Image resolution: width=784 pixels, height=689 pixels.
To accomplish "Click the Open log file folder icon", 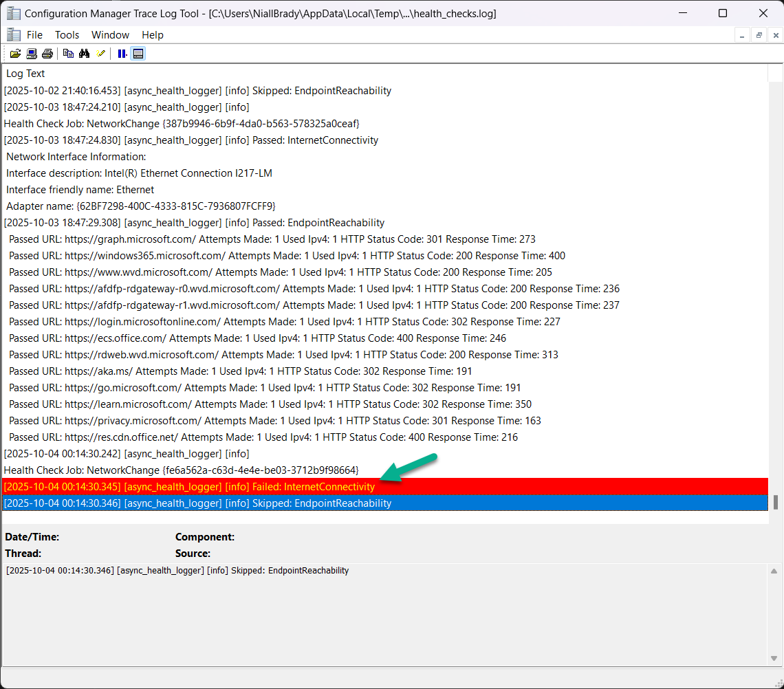I will [x=15, y=54].
